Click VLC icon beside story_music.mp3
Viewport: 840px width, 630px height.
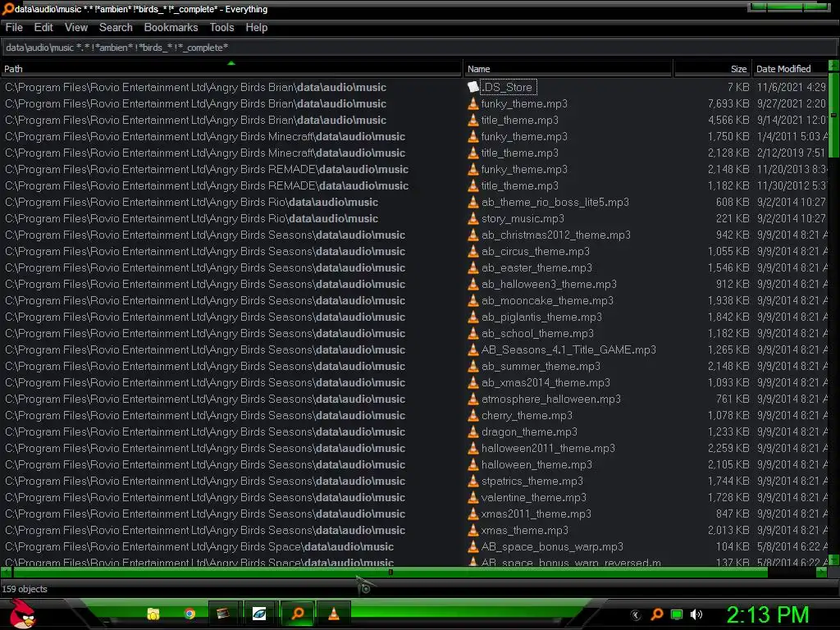(472, 218)
